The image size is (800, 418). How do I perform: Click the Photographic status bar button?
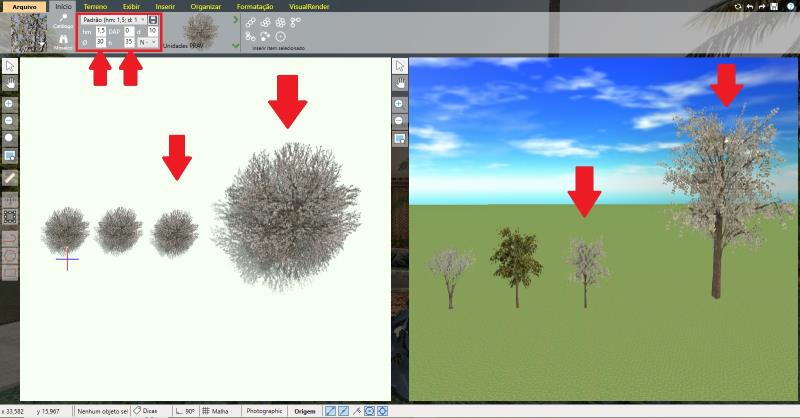pyautogui.click(x=265, y=411)
